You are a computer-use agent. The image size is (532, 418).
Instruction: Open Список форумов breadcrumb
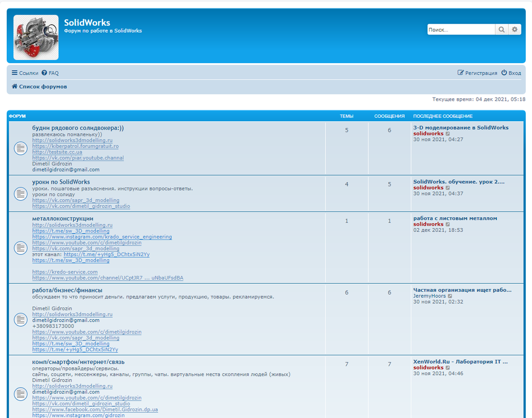tap(39, 87)
